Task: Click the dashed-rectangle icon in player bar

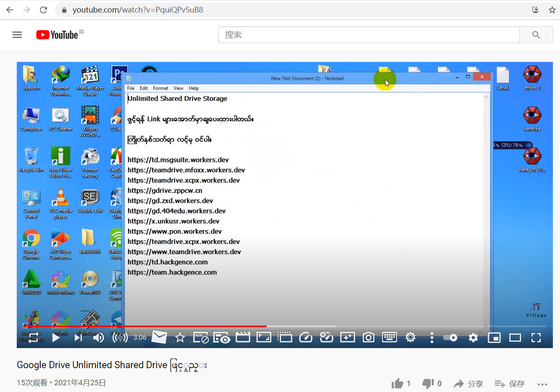Action: pos(285,337)
